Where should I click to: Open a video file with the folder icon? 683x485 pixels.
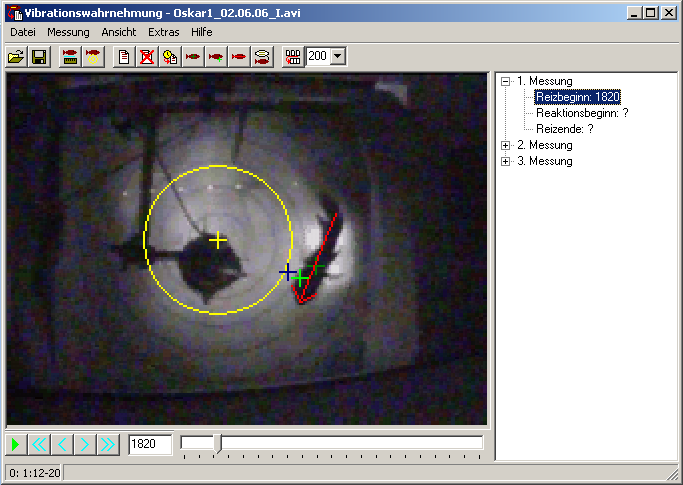[x=16, y=57]
